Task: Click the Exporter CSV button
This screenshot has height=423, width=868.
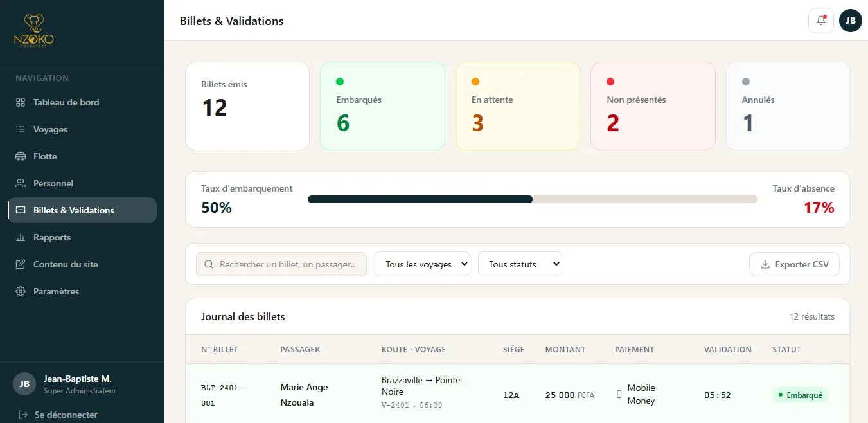Action: click(794, 264)
